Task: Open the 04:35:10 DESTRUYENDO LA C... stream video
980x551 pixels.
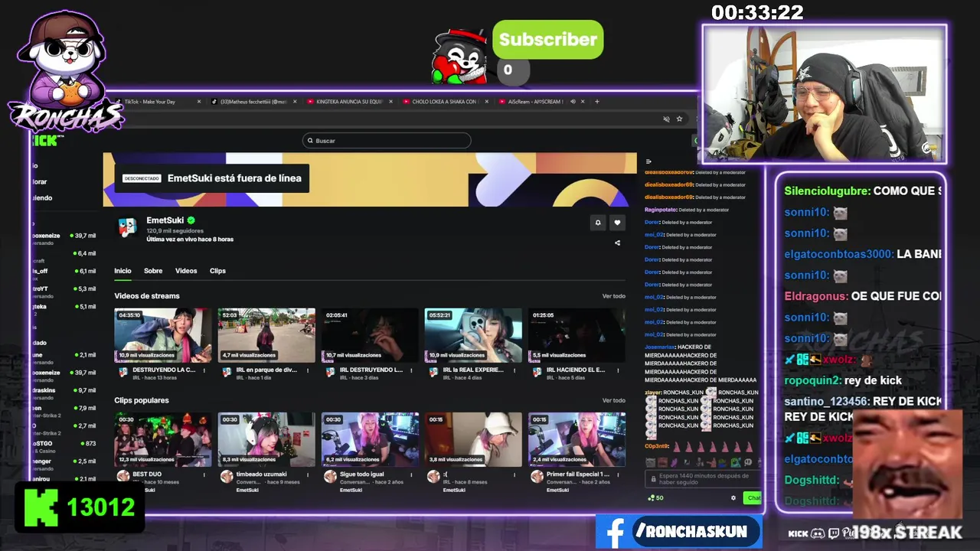Action: pyautogui.click(x=163, y=335)
